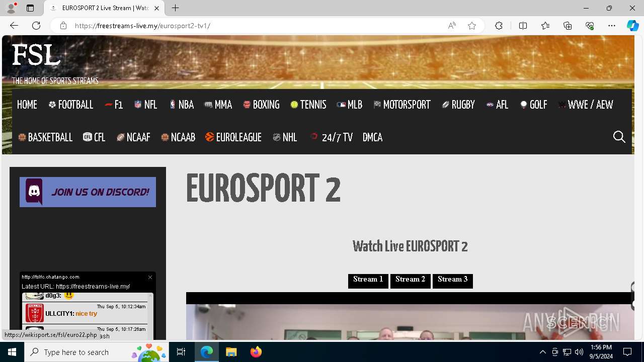This screenshot has height=362, width=644.
Task: Open 24/7 TV channels
Action: [332, 137]
